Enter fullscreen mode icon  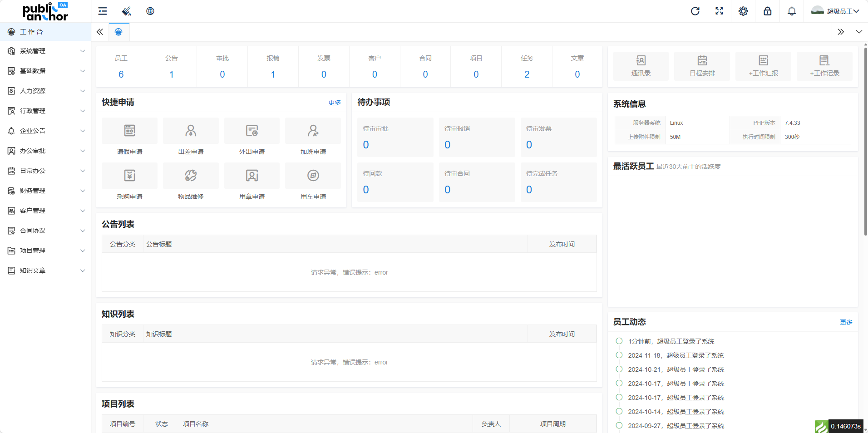pos(719,11)
